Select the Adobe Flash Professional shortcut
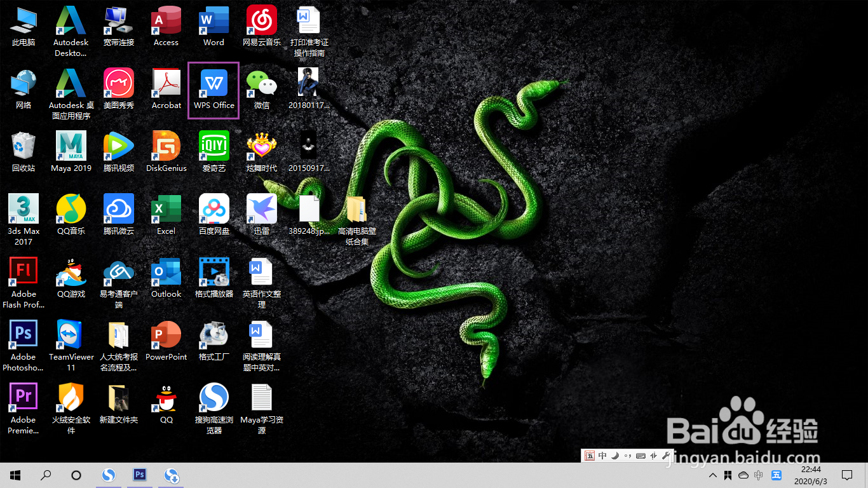Viewport: 868px width, 488px height. 24,283
